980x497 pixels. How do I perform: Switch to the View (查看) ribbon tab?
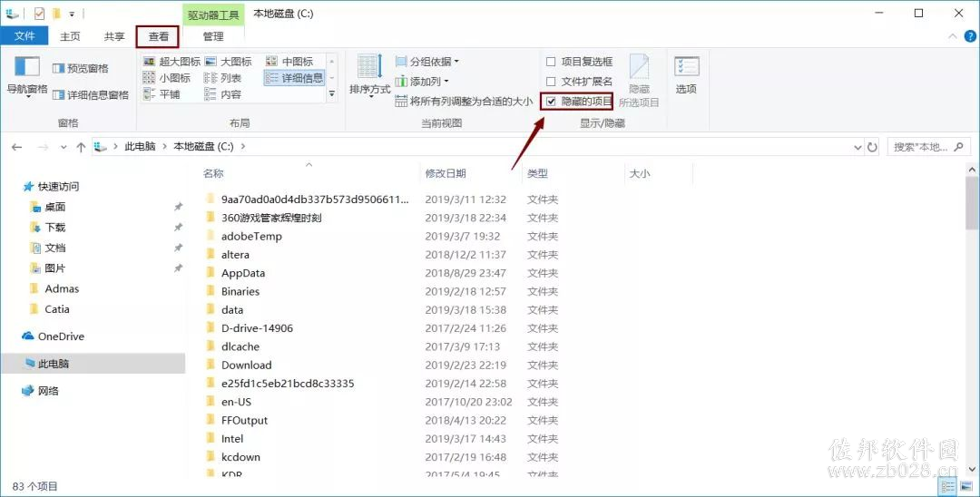pyautogui.click(x=158, y=36)
